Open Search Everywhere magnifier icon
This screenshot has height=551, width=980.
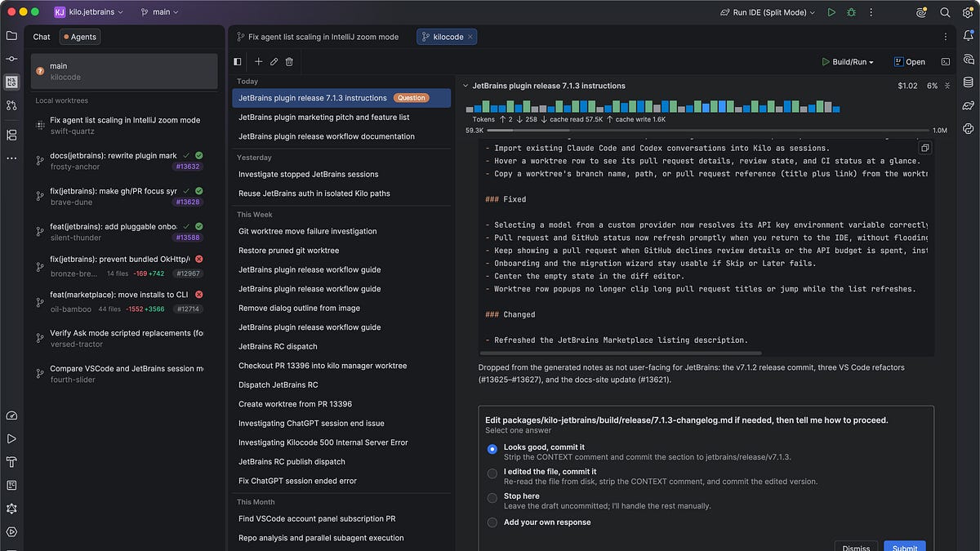945,12
